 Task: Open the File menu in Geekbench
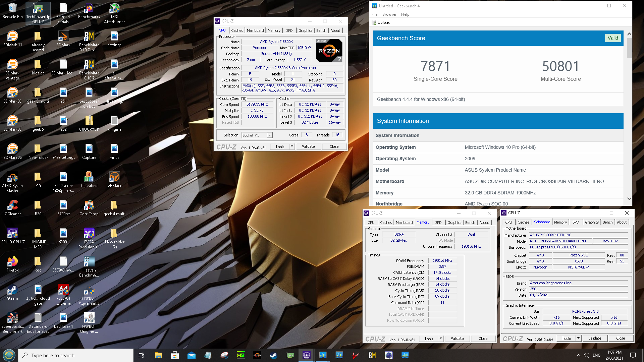[374, 14]
